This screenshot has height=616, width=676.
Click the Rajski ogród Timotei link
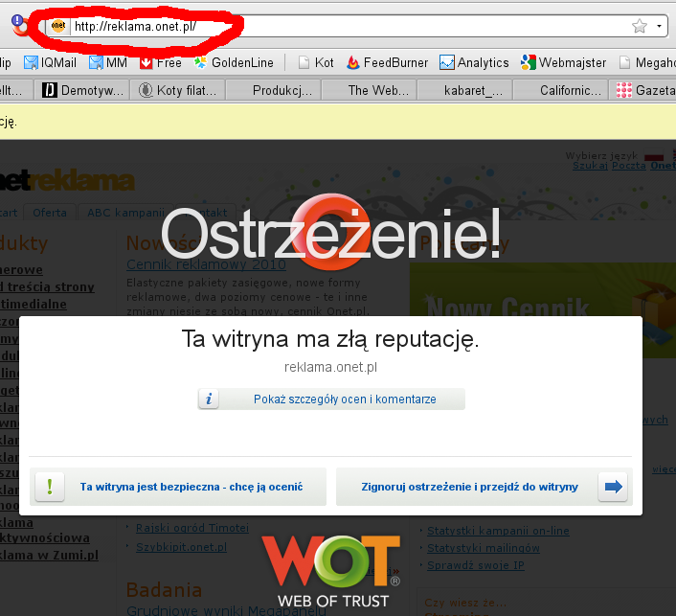point(192,528)
